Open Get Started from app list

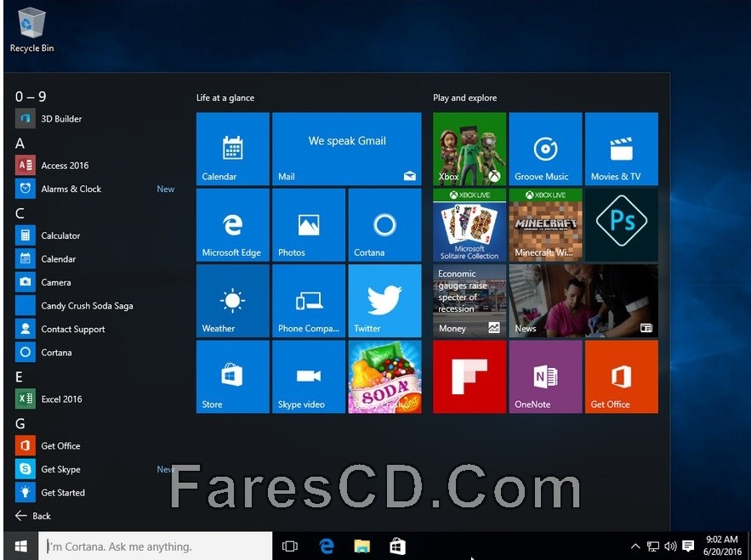[x=96, y=493]
